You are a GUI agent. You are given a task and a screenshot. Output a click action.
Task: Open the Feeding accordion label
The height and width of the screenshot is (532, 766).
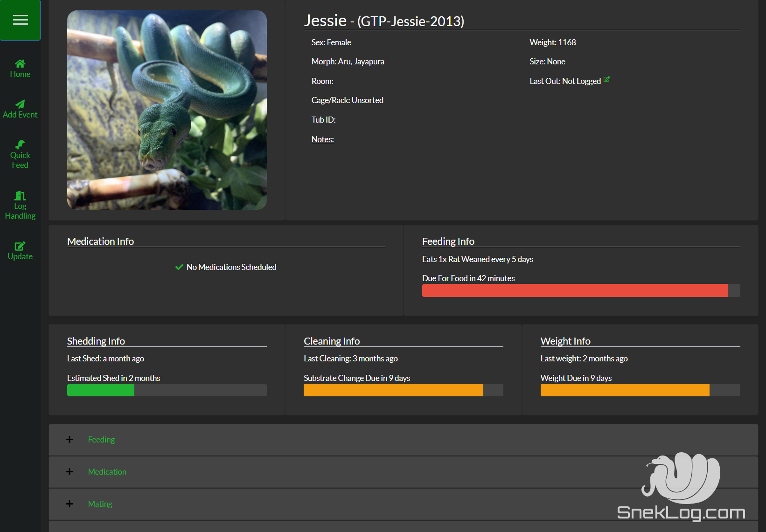tap(101, 440)
